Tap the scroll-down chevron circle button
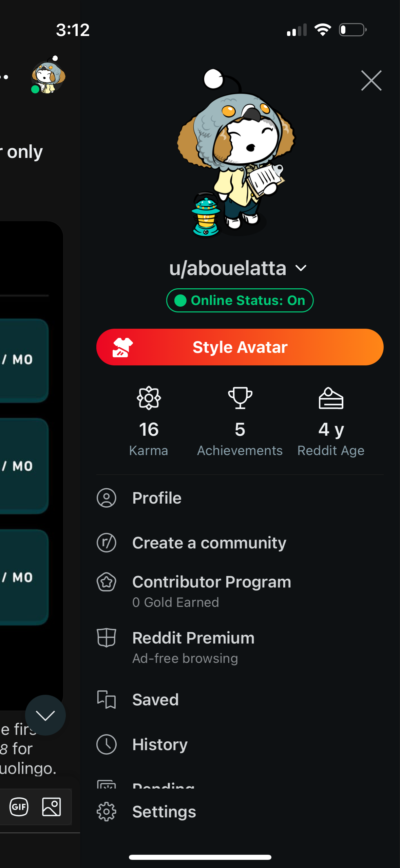This screenshot has height=868, width=400. coord(45,715)
